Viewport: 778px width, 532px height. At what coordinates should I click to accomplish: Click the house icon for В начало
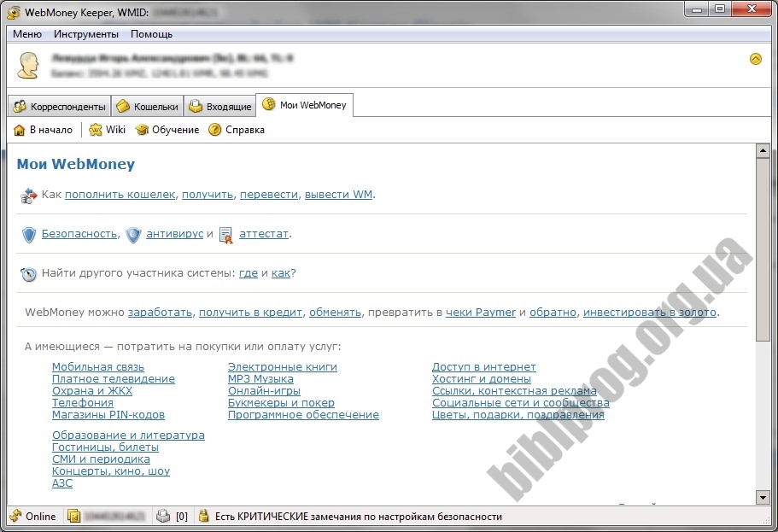(20, 130)
